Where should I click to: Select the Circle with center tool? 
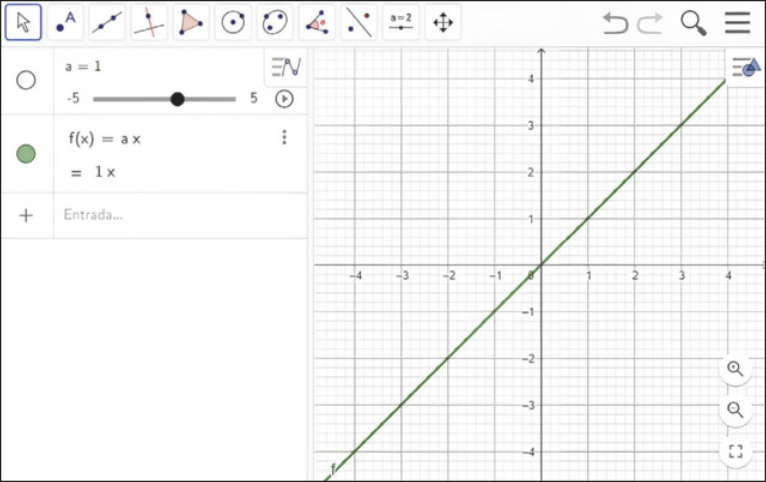click(x=233, y=22)
